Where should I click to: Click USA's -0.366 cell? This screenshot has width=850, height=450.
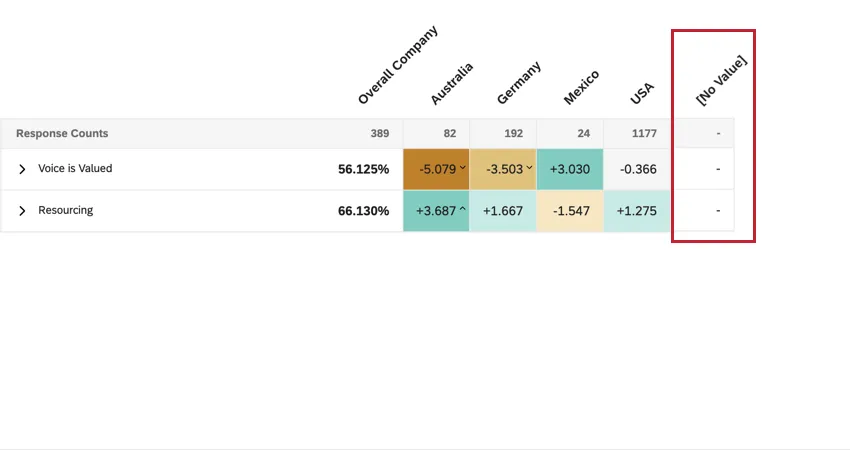[638, 169]
